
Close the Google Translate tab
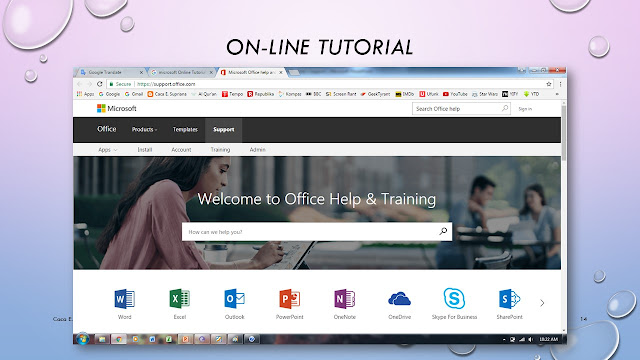tap(141, 72)
